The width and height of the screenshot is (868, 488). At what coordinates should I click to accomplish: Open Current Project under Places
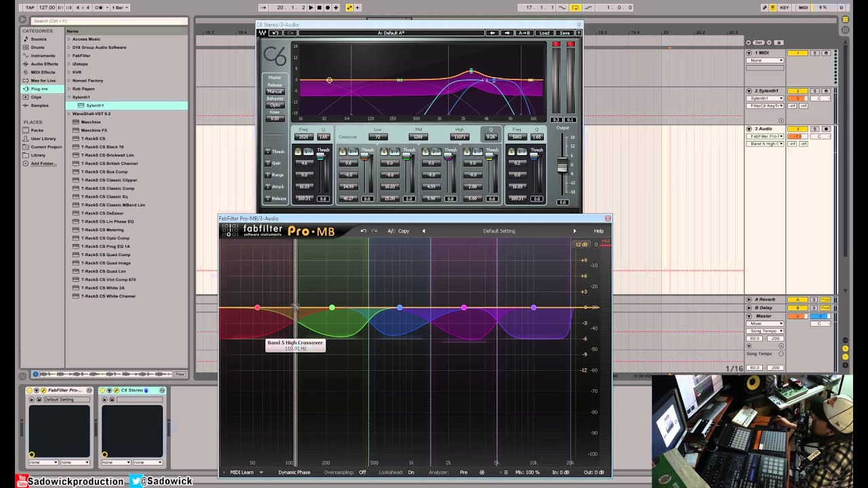tap(45, 146)
